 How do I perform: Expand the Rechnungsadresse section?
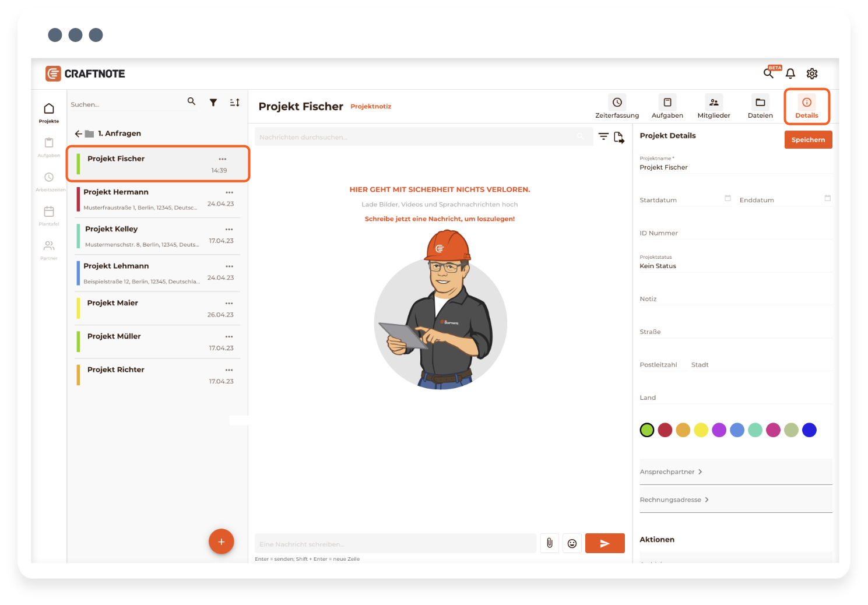pos(736,500)
